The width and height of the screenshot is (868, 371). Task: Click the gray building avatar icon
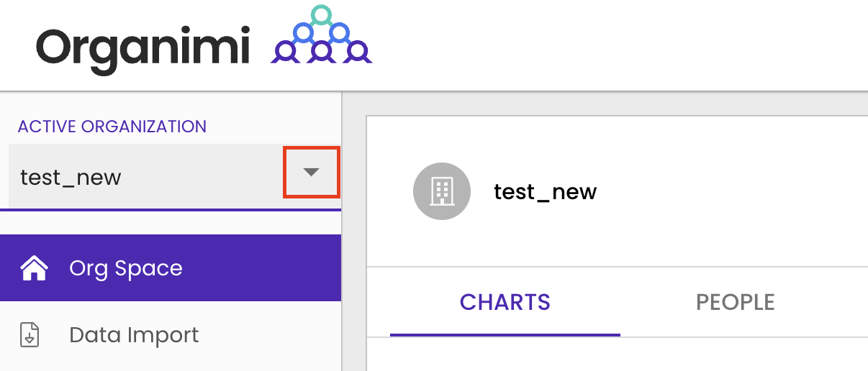(441, 191)
